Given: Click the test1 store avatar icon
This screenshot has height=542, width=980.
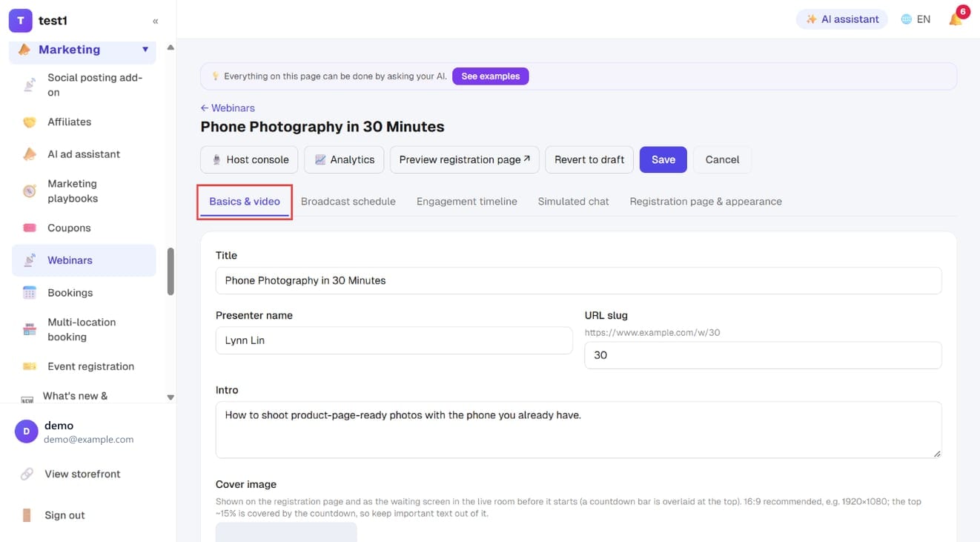Looking at the screenshot, I should pos(20,21).
